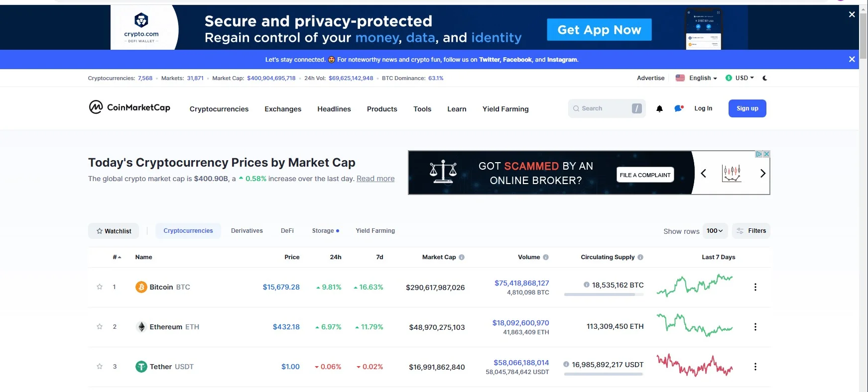The height and width of the screenshot is (392, 868).
Task: Follow the Read more link
Action: [375, 179]
